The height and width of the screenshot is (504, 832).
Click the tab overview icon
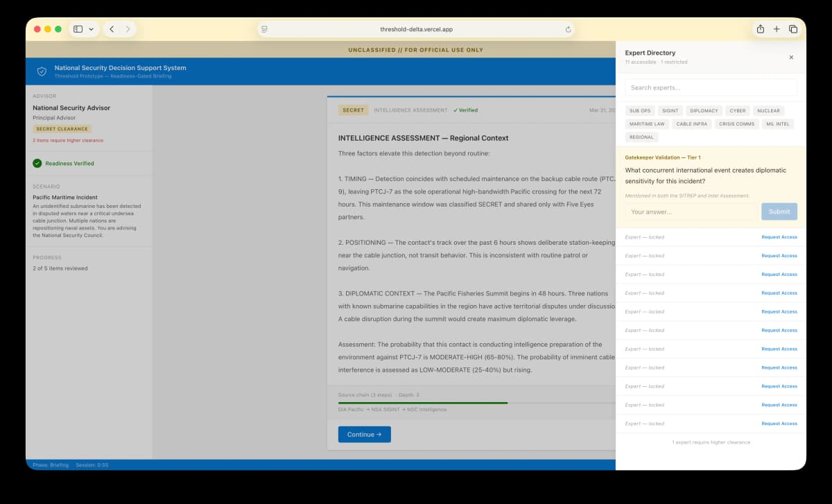(795, 28)
